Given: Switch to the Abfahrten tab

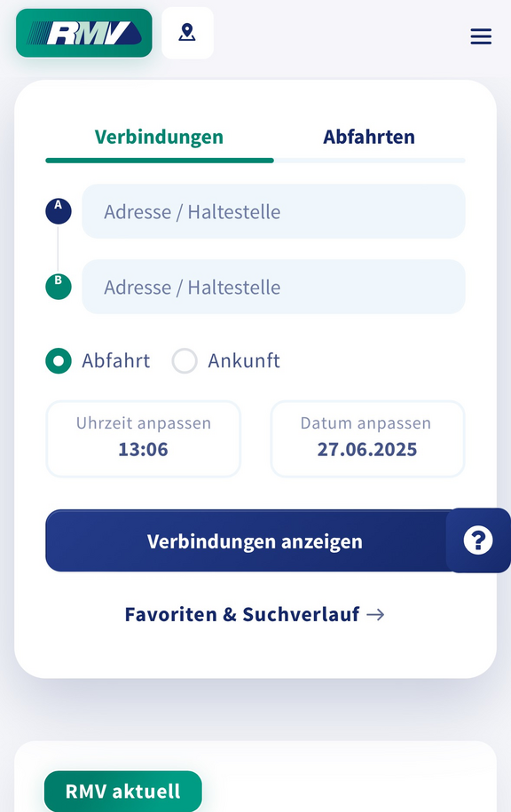Looking at the screenshot, I should tap(369, 137).
